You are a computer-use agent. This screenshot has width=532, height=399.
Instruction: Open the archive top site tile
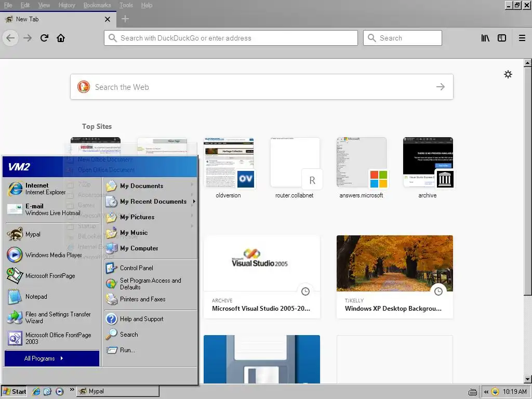(x=428, y=168)
